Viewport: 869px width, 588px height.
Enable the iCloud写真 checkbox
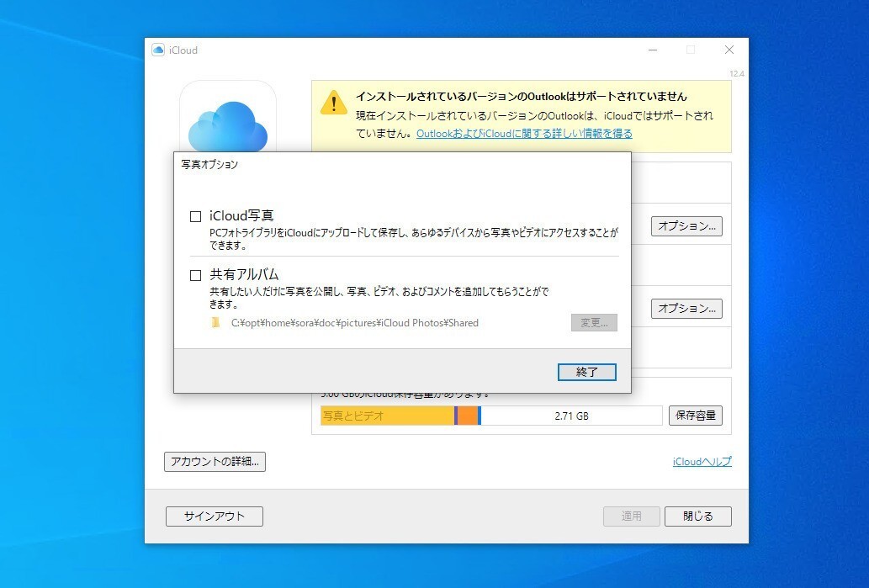point(196,216)
